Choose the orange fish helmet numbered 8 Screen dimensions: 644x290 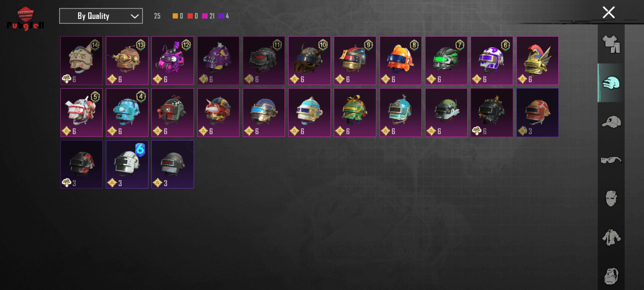(x=401, y=61)
